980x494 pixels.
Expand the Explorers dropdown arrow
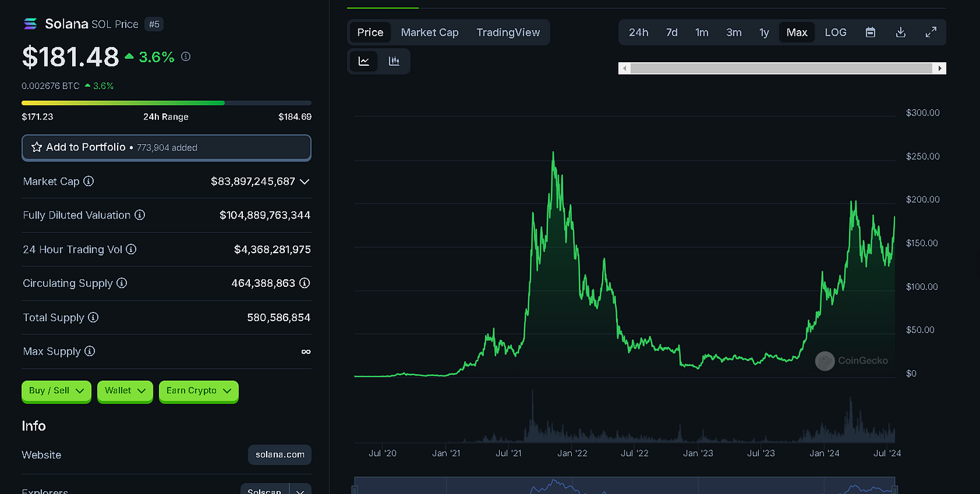(300, 491)
